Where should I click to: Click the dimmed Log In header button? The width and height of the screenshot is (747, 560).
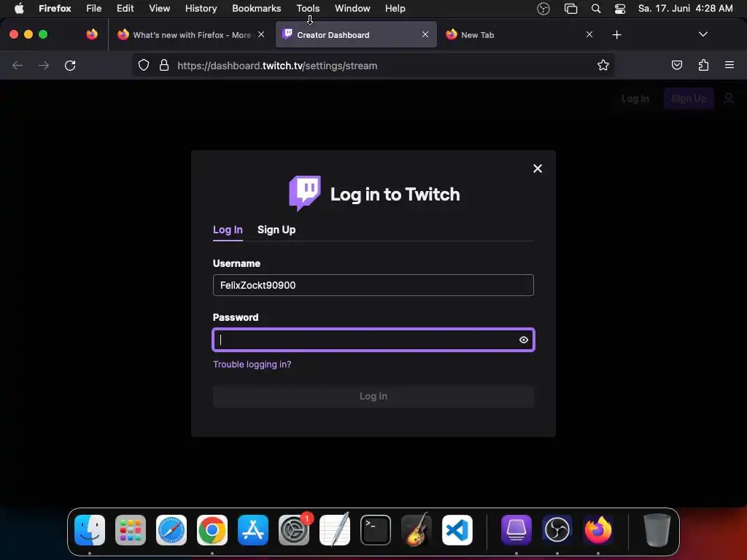coord(635,98)
